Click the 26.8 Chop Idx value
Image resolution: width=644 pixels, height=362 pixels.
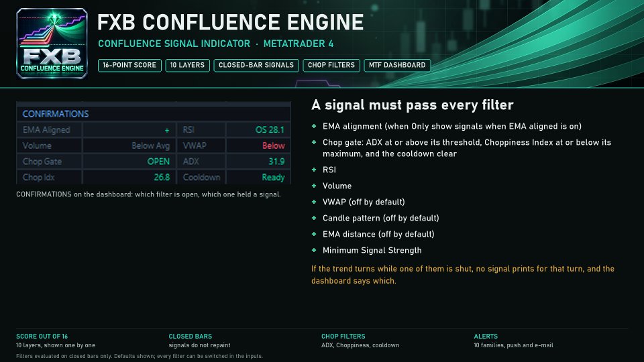point(162,177)
